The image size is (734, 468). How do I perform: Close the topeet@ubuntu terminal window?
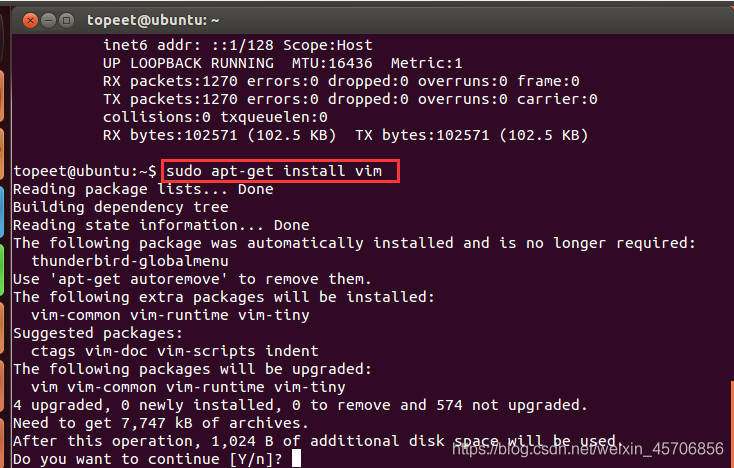(31, 19)
